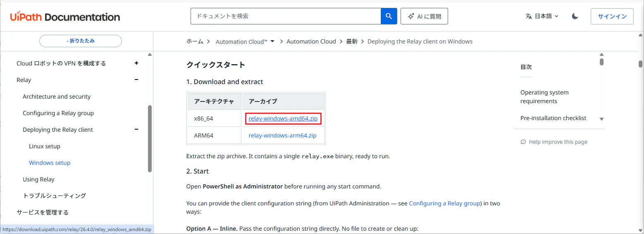Open Architecture and security page
The height and width of the screenshot is (234, 644).
coord(57,96)
